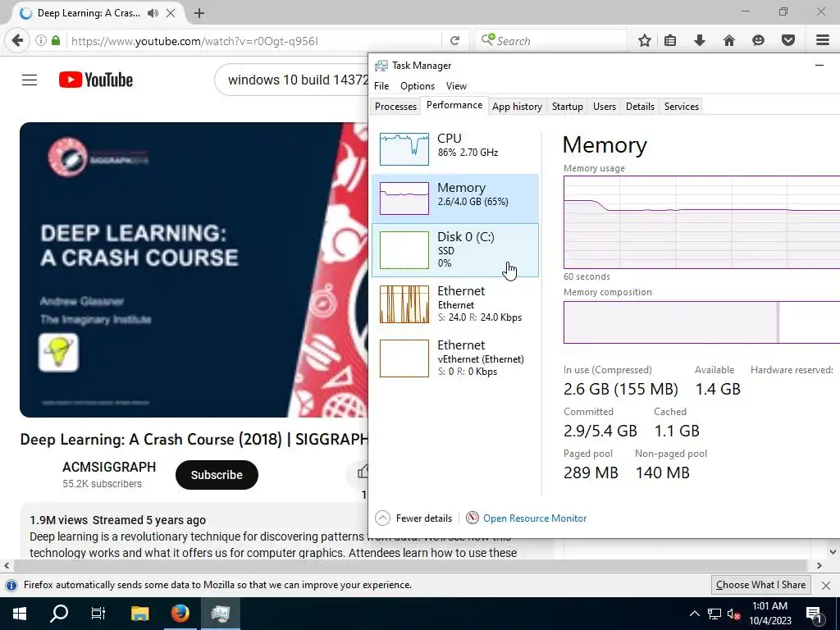Dismiss the Firefox data notification bar
The height and width of the screenshot is (630, 840).
coord(825,585)
